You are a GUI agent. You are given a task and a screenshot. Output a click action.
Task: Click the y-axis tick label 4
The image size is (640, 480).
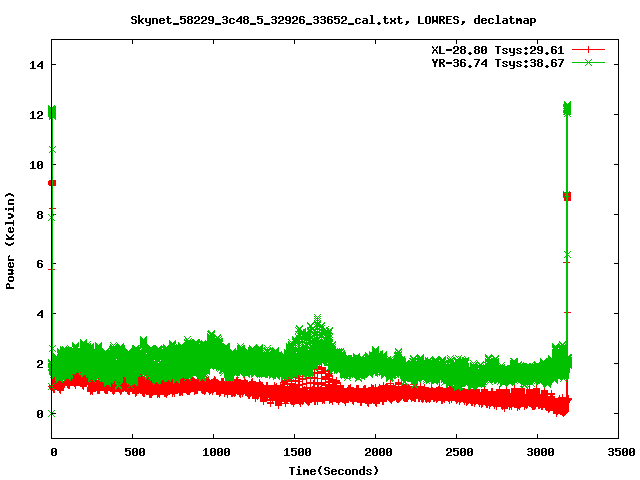tap(40, 314)
